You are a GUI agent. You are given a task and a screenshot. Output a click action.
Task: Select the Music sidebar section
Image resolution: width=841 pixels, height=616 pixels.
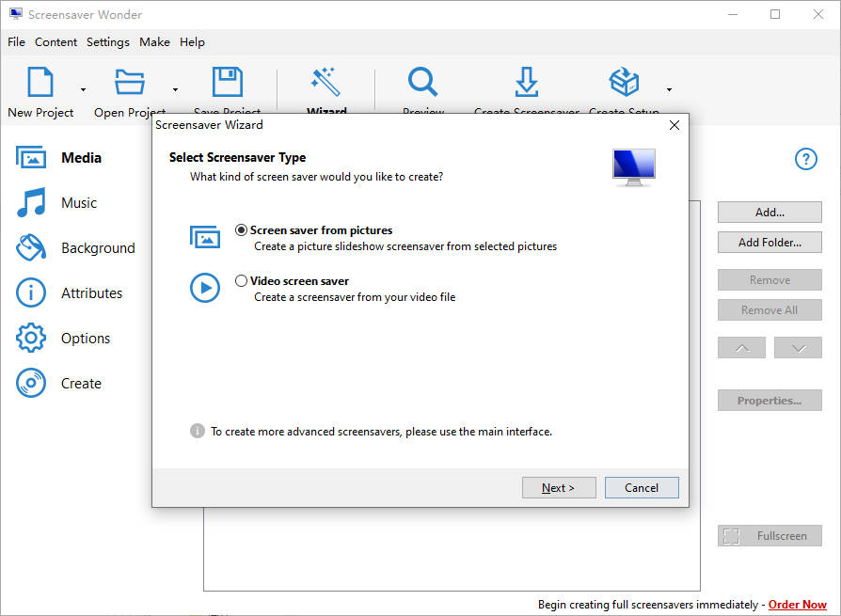pyautogui.click(x=79, y=203)
